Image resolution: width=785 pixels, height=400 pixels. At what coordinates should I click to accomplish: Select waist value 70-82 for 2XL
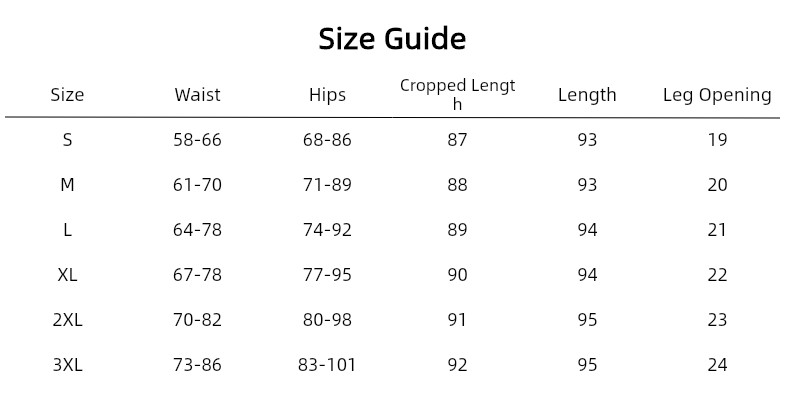pyautogui.click(x=197, y=320)
